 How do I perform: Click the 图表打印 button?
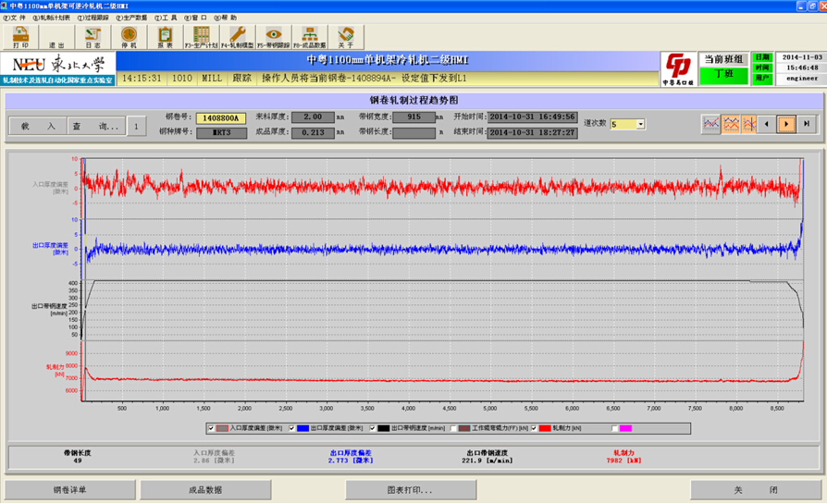coord(411,490)
